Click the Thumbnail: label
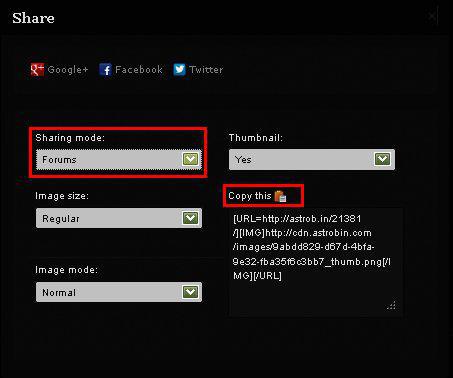The width and height of the screenshot is (453, 378). 256,138
